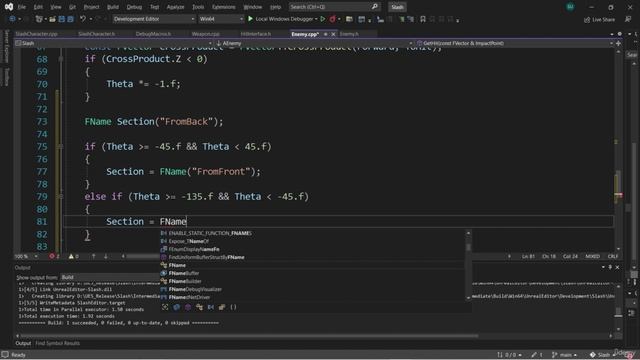This screenshot has width=640, height=360.
Task: Click the Visual Studio logo icon
Action: click(x=9, y=7)
